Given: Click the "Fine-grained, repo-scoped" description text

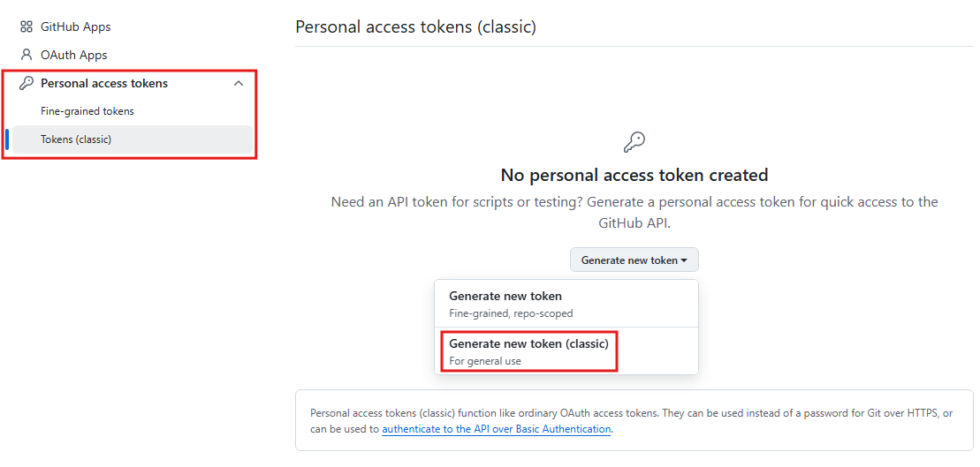Looking at the screenshot, I should pos(512,313).
